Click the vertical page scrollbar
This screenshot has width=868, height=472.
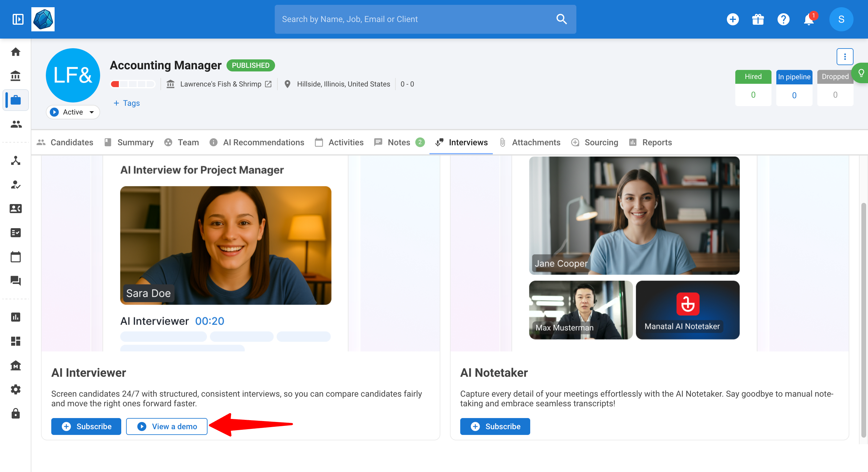coord(863,320)
